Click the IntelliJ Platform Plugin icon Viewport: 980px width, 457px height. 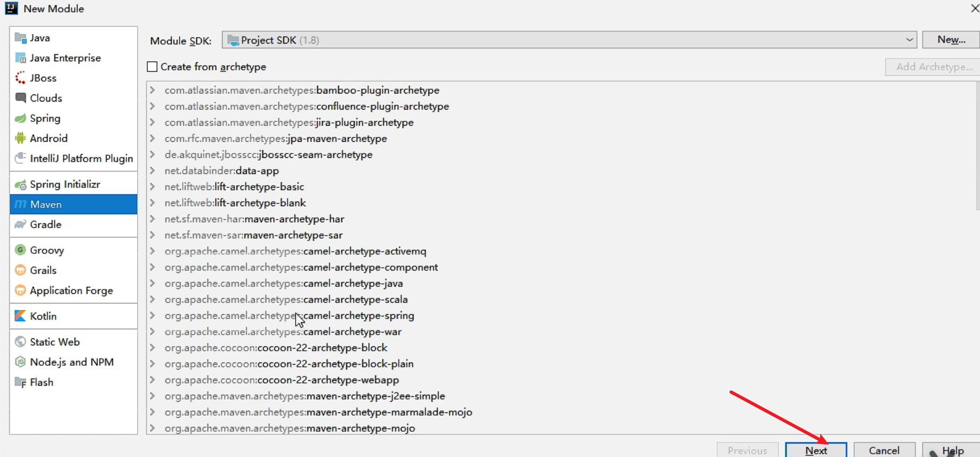[20, 158]
